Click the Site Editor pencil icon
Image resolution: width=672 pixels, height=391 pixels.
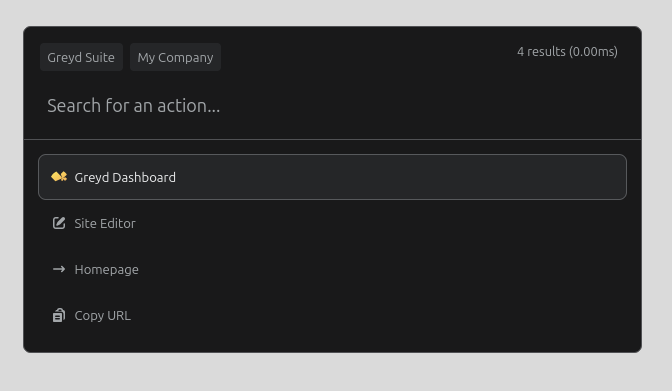click(x=59, y=223)
